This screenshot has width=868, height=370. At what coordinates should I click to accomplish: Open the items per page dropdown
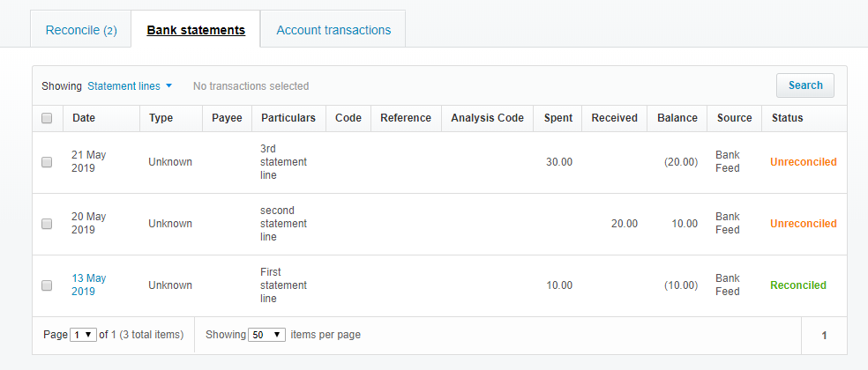[x=266, y=335]
